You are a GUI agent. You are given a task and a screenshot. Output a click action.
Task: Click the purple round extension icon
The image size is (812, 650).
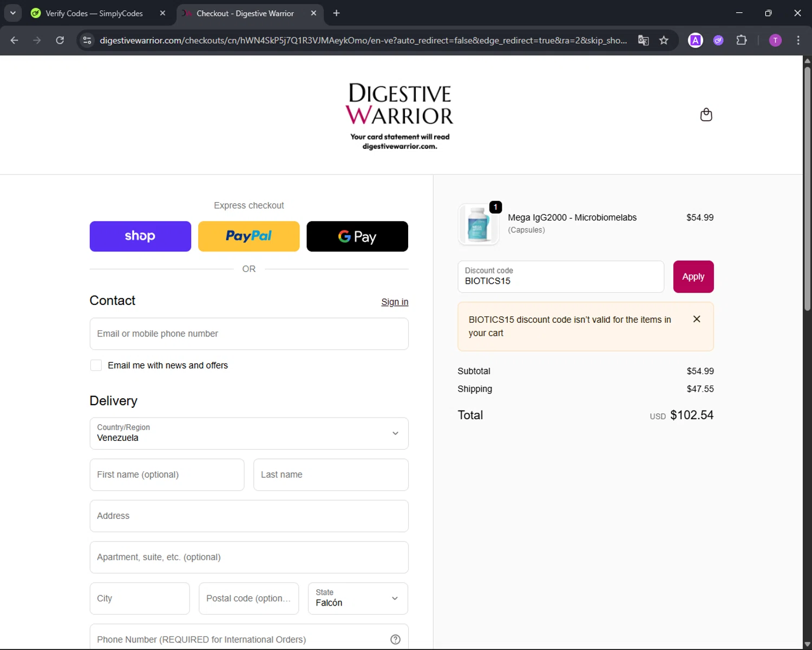point(718,40)
